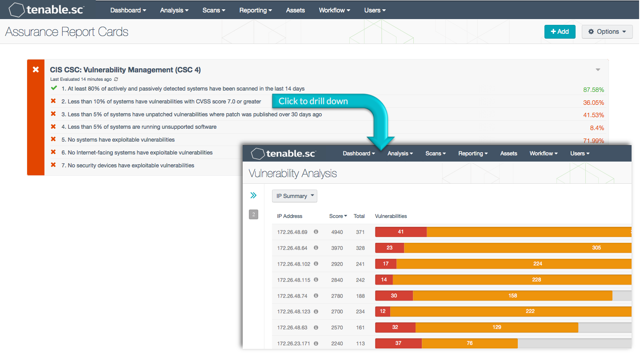Viewport: 640px width, 364px height.
Task: Click the red bar segment showing 30
Action: pos(394,296)
